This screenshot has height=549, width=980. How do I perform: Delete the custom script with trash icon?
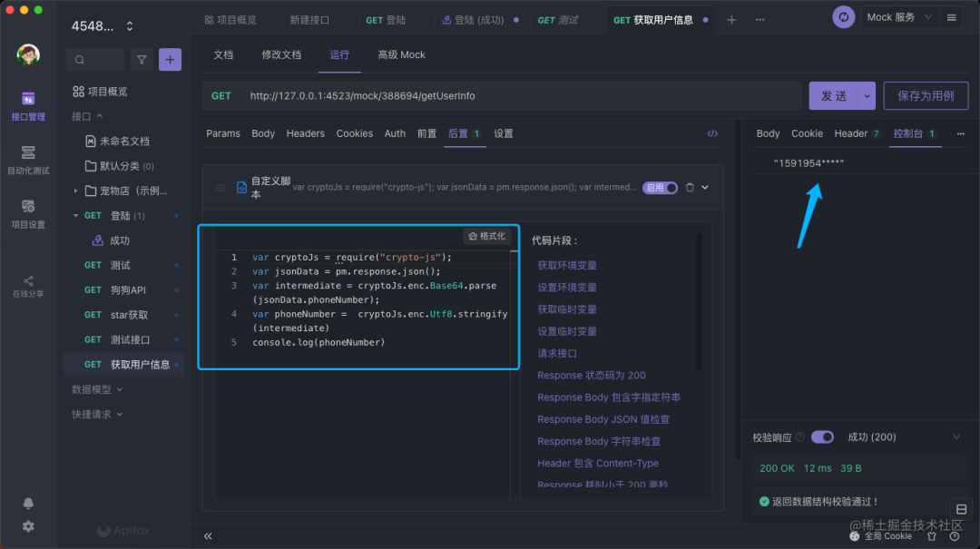[690, 188]
